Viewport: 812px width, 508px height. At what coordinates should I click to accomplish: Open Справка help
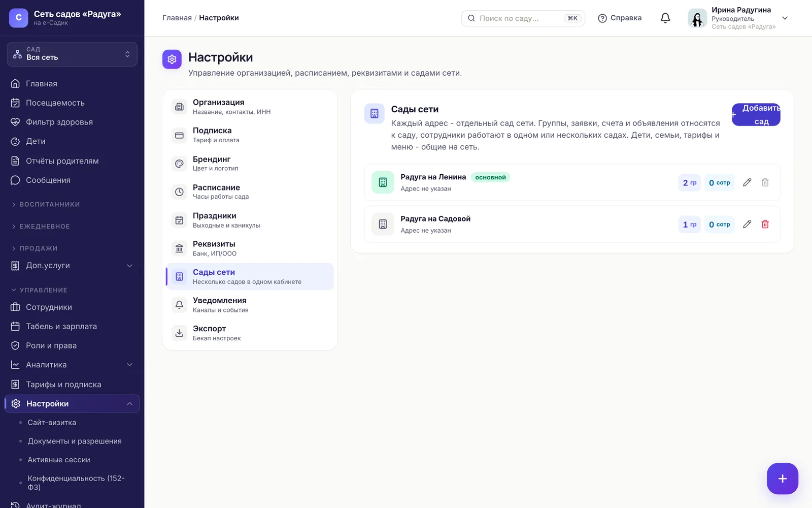[x=620, y=18]
